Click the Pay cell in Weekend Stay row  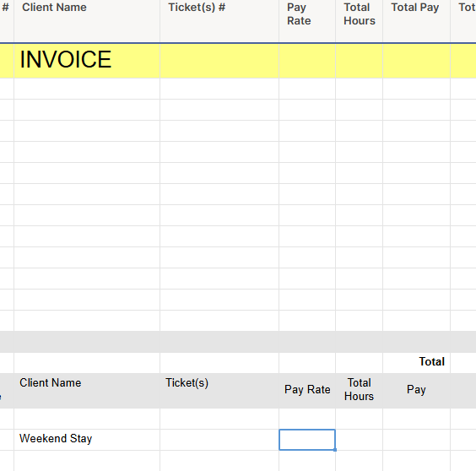click(417, 440)
